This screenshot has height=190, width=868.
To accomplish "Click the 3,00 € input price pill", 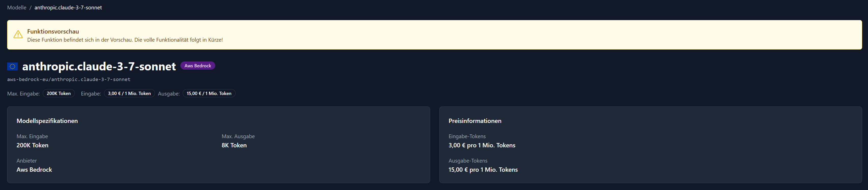I will [129, 93].
